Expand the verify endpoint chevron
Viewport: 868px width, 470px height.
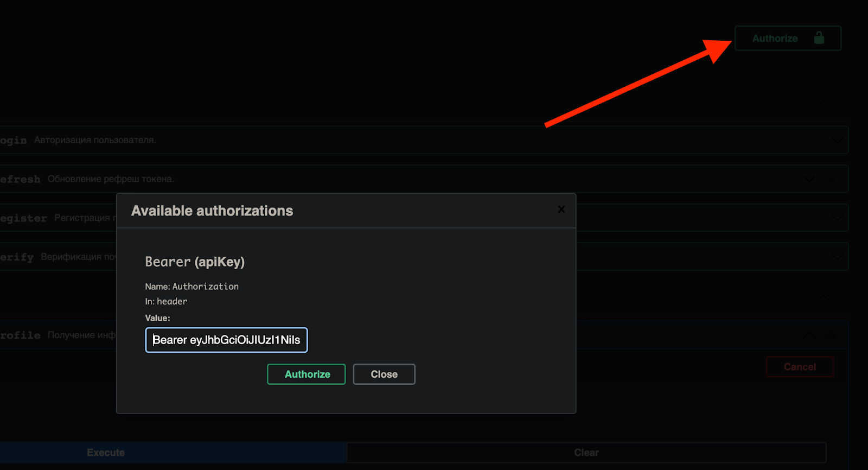[x=837, y=257]
